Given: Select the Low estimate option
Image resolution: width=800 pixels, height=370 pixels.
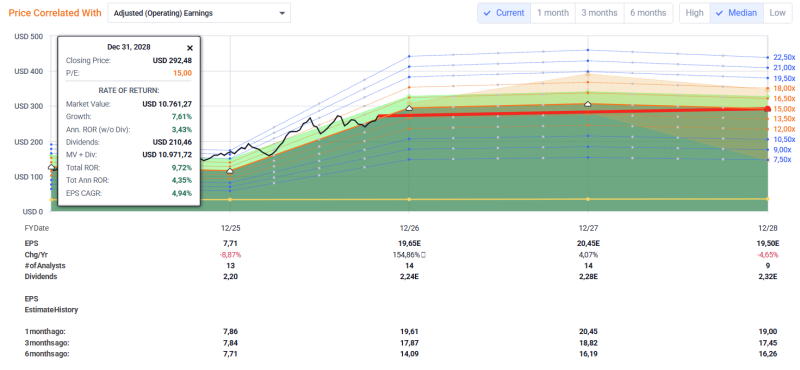Looking at the screenshot, I should tap(778, 13).
